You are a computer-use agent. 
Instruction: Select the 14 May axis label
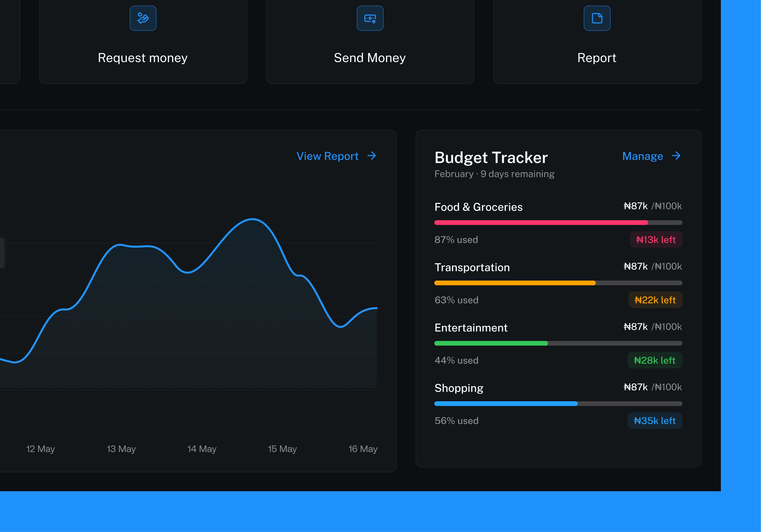click(x=202, y=449)
